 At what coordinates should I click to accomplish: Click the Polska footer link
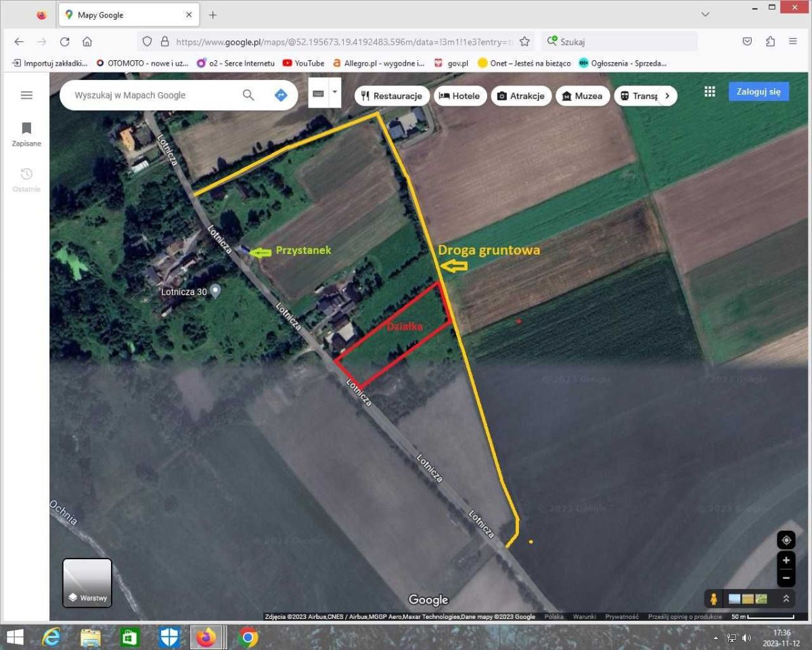coord(554,617)
